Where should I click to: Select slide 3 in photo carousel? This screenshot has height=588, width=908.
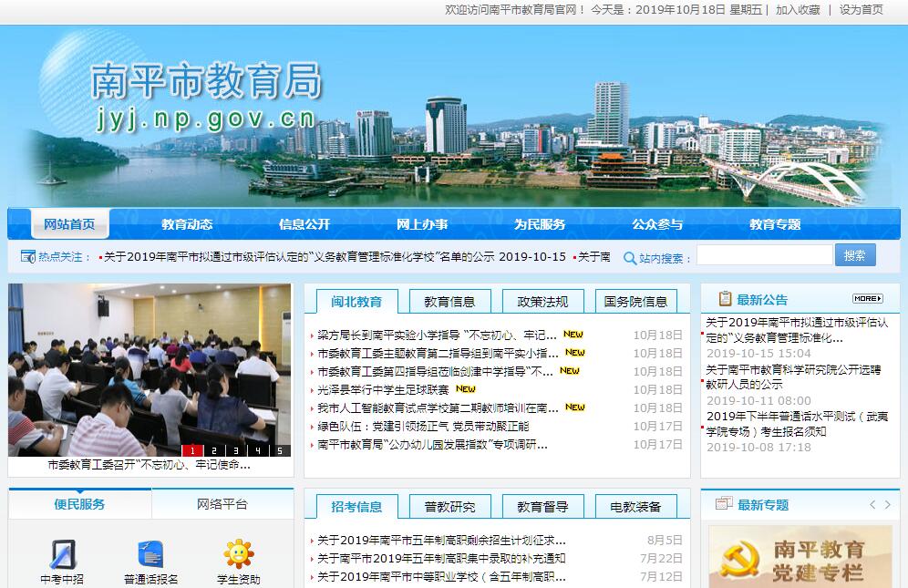[x=236, y=450]
